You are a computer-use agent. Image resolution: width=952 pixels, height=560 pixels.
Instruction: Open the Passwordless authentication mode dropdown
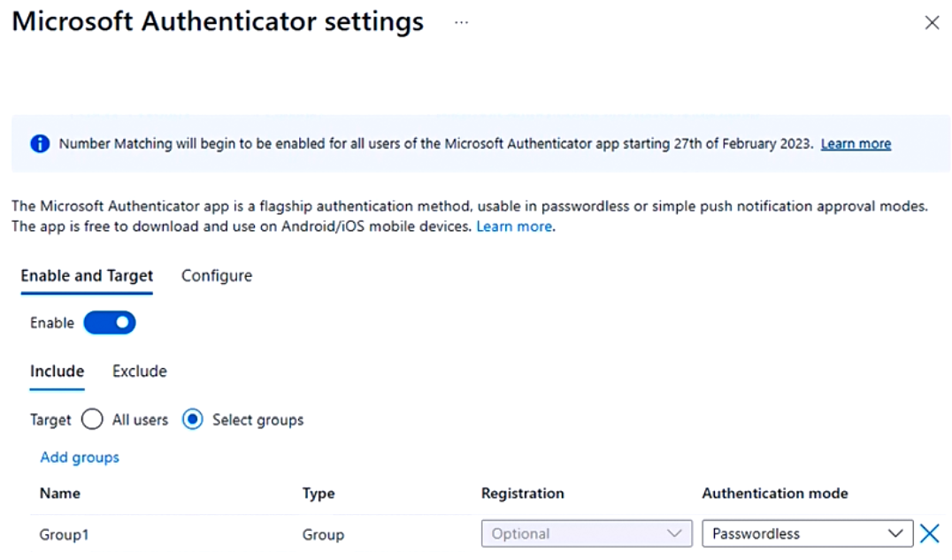(x=807, y=533)
